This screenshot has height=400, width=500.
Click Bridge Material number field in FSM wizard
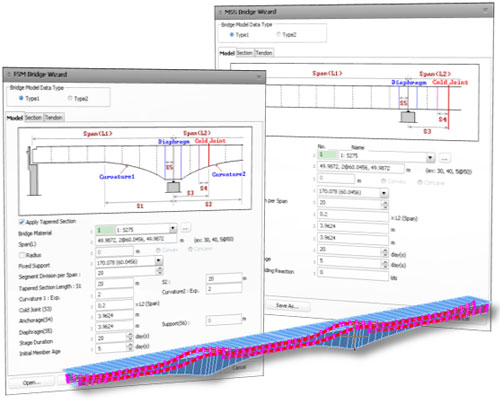(x=105, y=230)
